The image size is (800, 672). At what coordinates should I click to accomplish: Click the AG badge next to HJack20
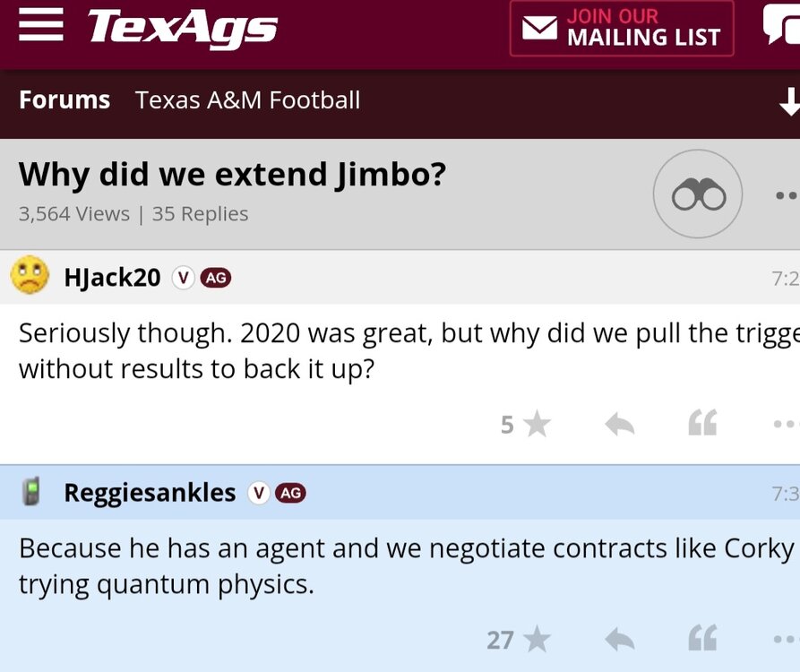[x=216, y=278]
